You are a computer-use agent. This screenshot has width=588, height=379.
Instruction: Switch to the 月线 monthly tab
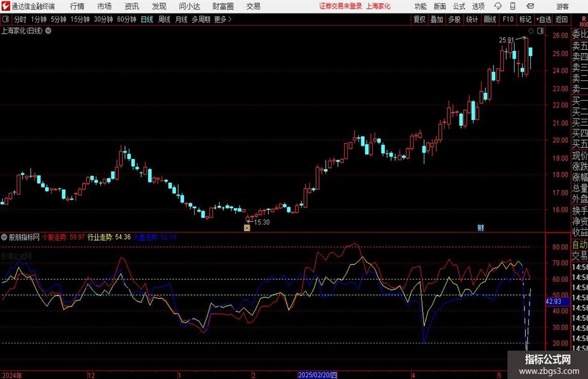(181, 19)
